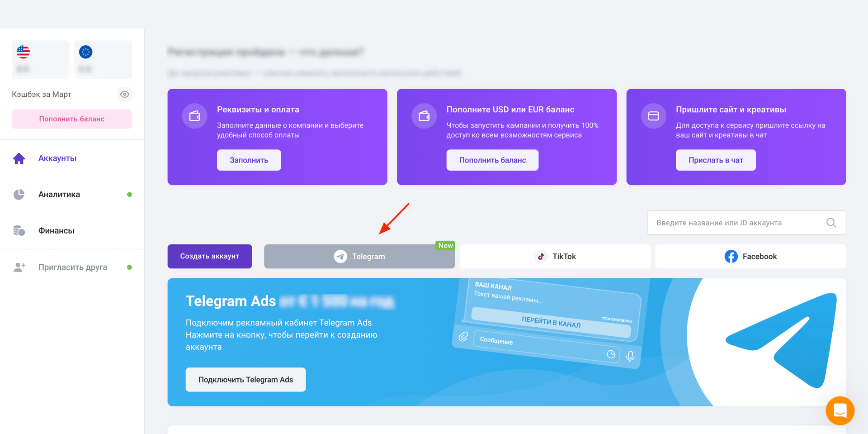The image size is (868, 434).
Task: Click the Пришлите сайт и креативы title
Action: click(731, 110)
